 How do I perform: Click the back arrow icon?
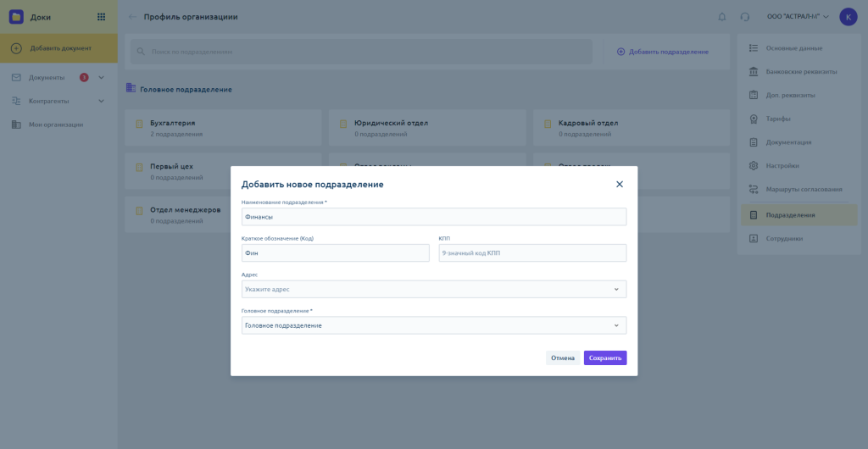[131, 17]
